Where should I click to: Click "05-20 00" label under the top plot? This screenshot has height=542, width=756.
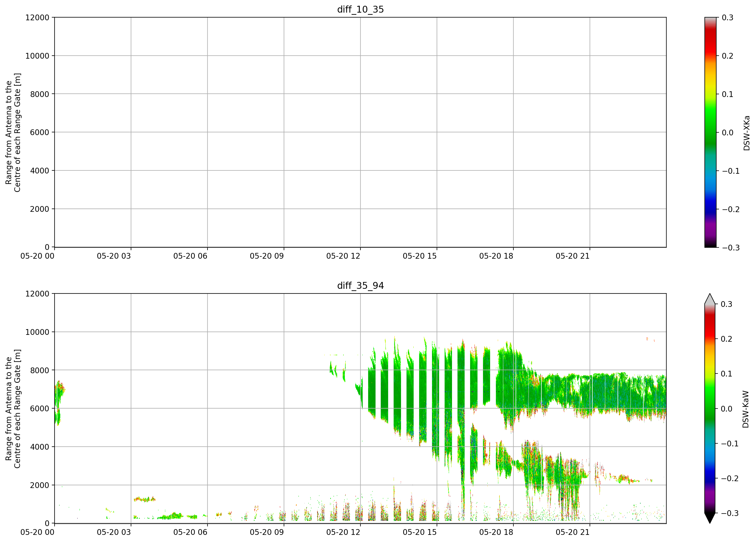point(37,256)
